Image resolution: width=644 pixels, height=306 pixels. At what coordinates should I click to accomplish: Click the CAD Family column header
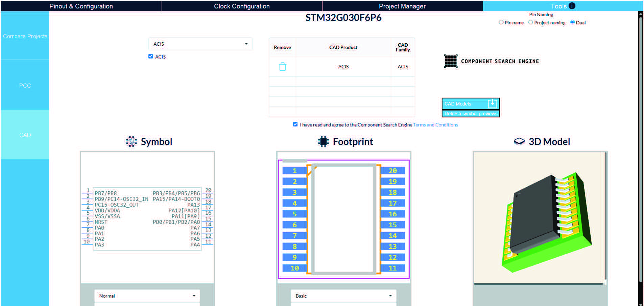coord(403,47)
